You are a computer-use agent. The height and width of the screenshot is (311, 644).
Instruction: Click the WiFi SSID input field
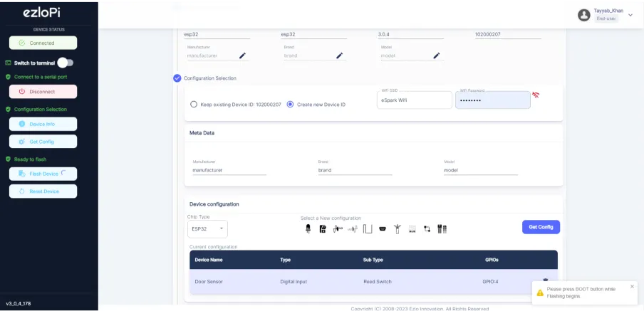(x=414, y=100)
